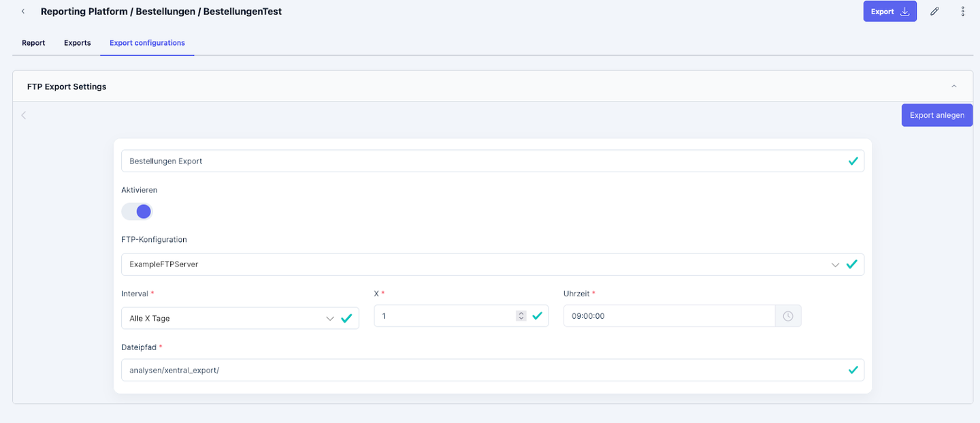Toggle the Aktivieren switch off
Image resolution: width=980 pixels, height=423 pixels.
pos(137,211)
